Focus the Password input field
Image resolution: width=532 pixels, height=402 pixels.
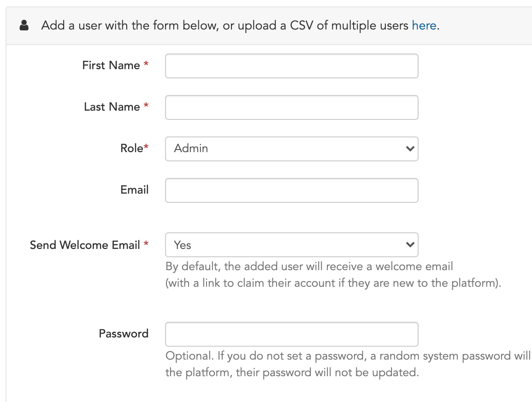291,334
